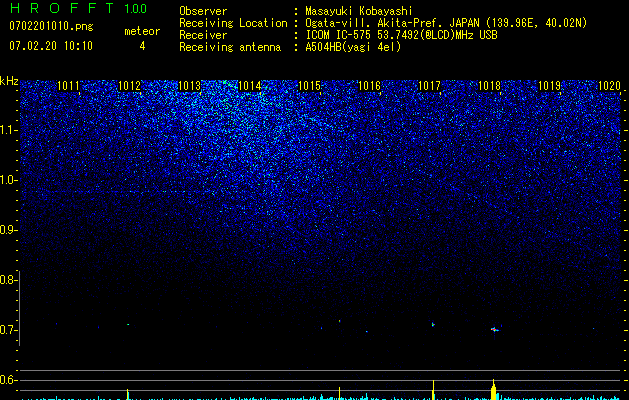The height and width of the screenshot is (400, 629).
Task: Click the bright meteor echo near 1018
Action: pos(494,330)
